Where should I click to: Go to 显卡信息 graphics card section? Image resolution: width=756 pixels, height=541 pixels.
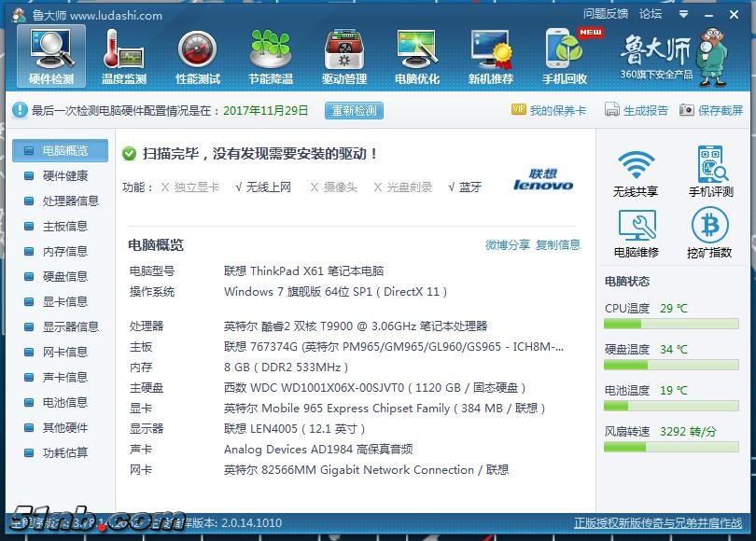pyautogui.click(x=65, y=301)
